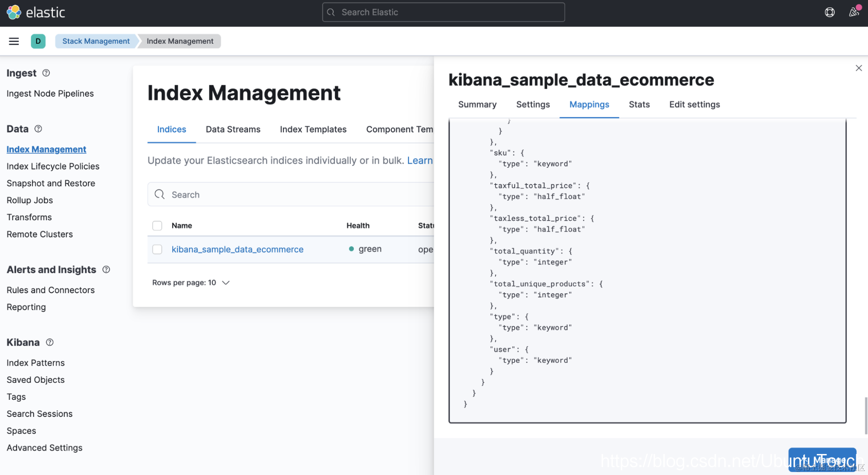Click the Elastic logo icon
The height and width of the screenshot is (475, 868).
pyautogui.click(x=14, y=12)
